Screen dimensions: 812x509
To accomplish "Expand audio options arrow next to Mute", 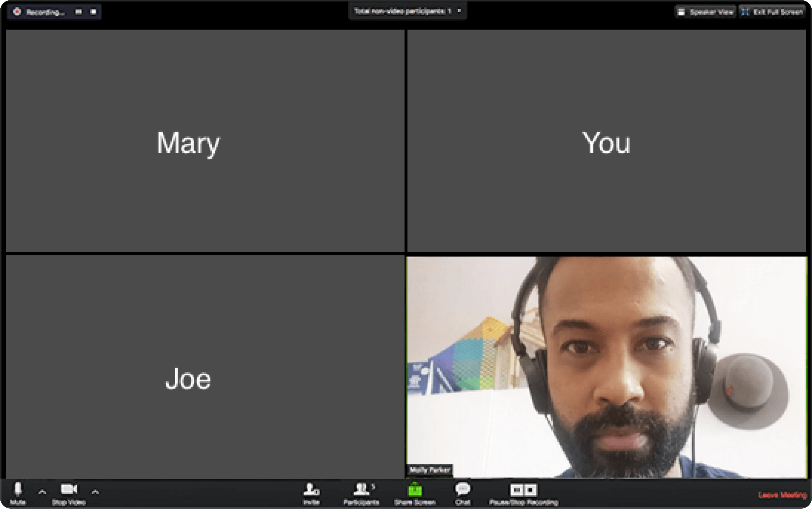I will click(x=42, y=492).
